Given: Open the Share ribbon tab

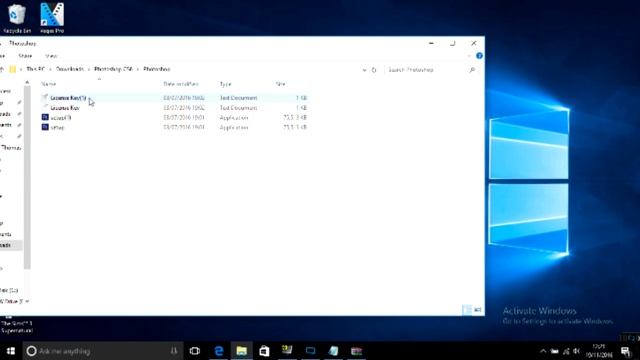Looking at the screenshot, I should (25, 56).
